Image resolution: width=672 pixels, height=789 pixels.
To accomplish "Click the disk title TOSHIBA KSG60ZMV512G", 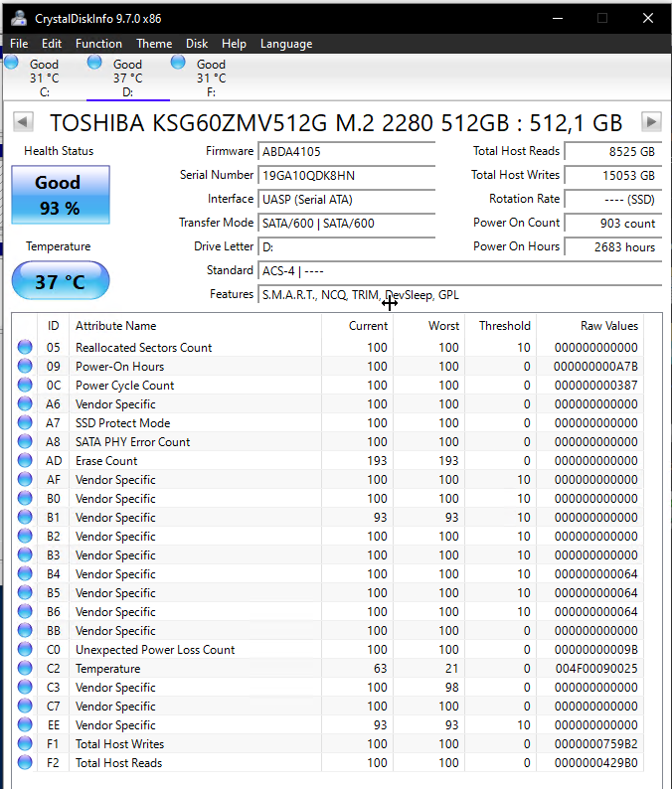I will [336, 123].
